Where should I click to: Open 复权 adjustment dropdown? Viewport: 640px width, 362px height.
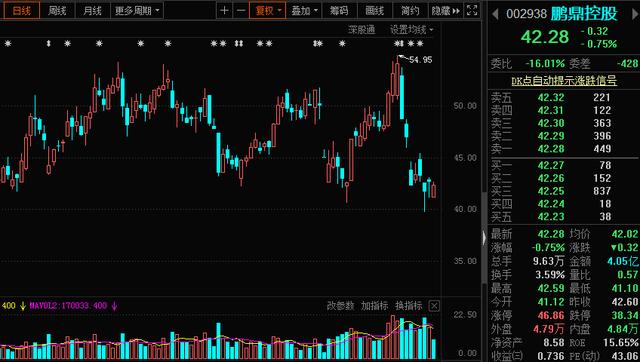coord(267,11)
